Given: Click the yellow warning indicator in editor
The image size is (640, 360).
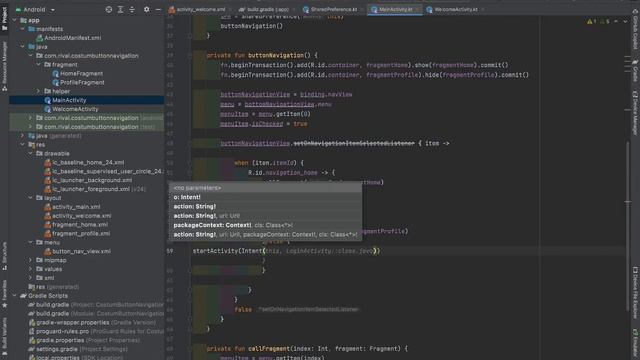Looking at the screenshot, I should 592,21.
